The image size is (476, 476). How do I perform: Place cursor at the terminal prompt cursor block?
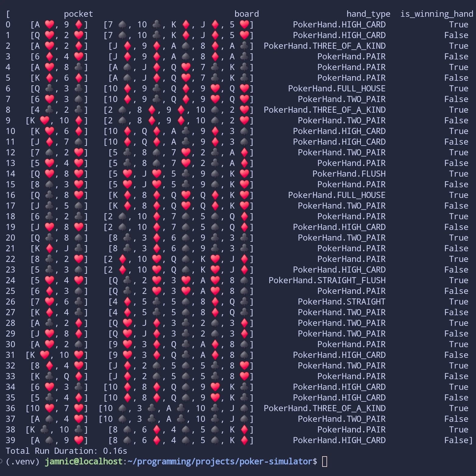coord(325,462)
